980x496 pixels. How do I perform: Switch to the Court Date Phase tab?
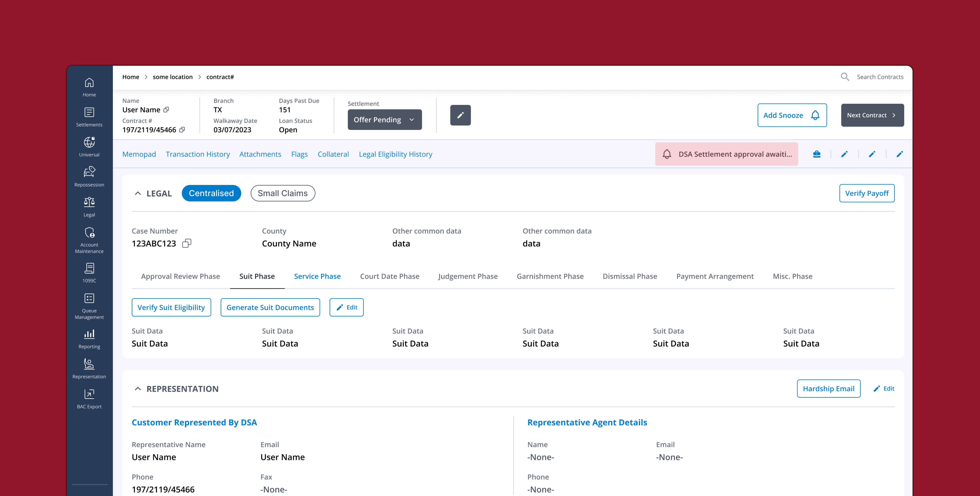[390, 276]
